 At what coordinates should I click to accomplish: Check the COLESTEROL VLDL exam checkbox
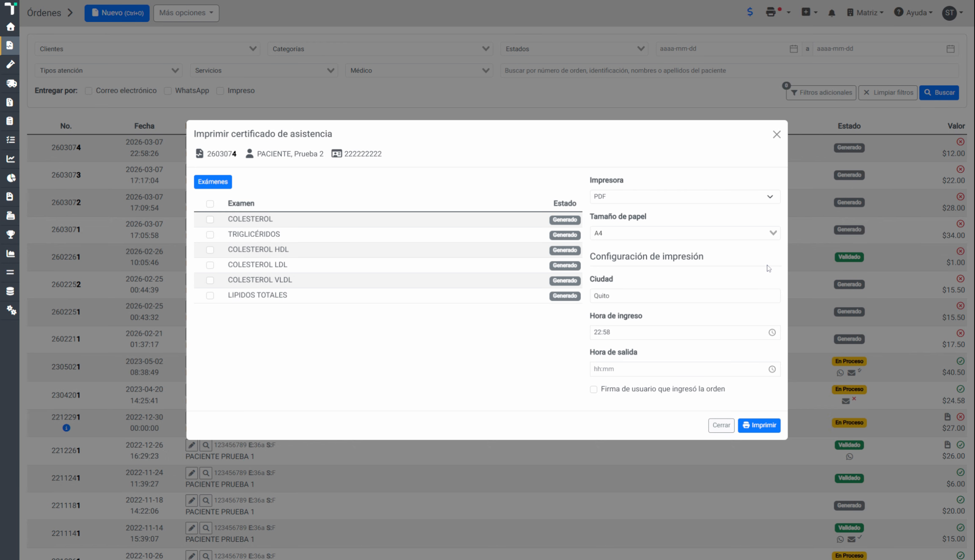click(x=210, y=280)
